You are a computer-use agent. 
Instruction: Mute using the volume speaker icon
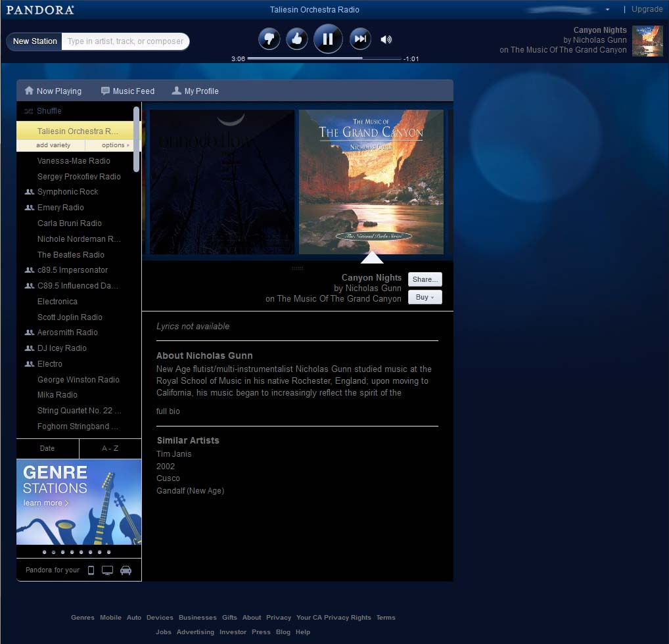[386, 39]
